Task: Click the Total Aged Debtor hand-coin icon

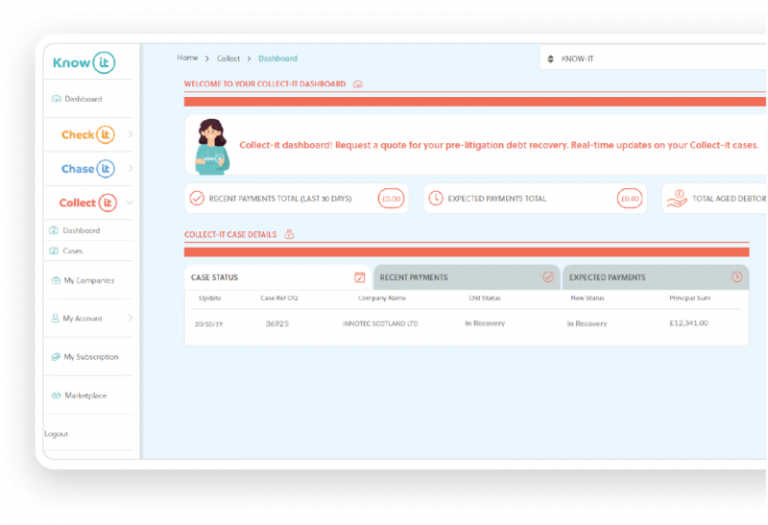Action: 677,198
